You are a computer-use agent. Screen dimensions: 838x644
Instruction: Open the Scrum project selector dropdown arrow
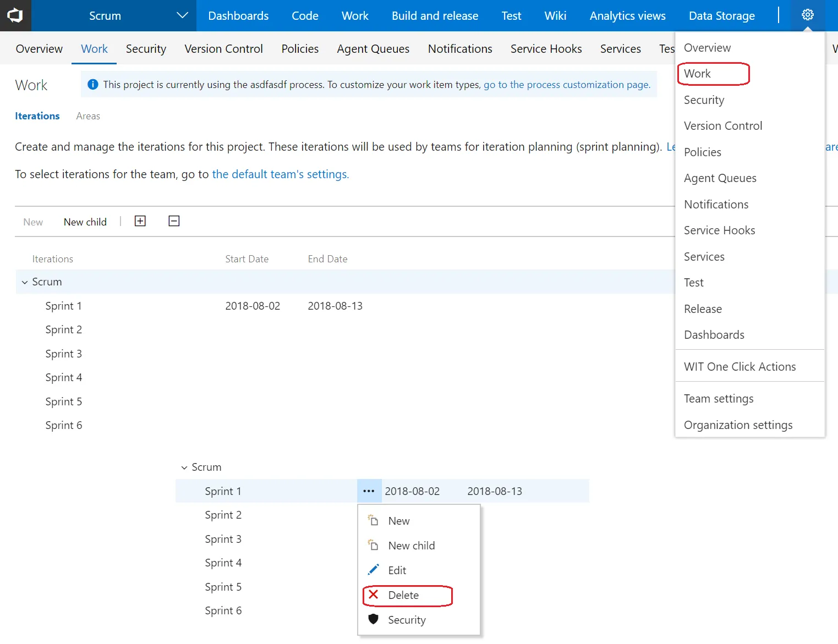coord(182,15)
